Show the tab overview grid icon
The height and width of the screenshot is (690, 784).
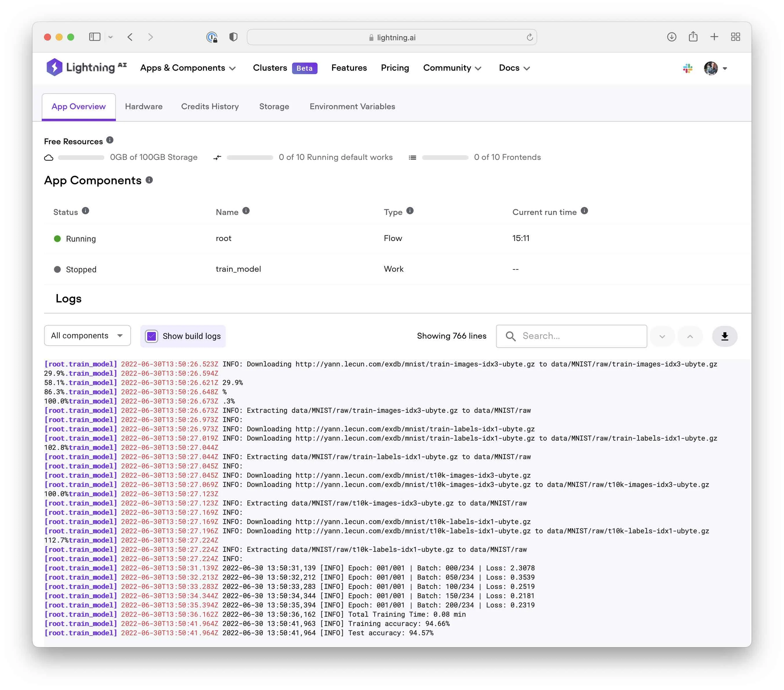point(735,37)
